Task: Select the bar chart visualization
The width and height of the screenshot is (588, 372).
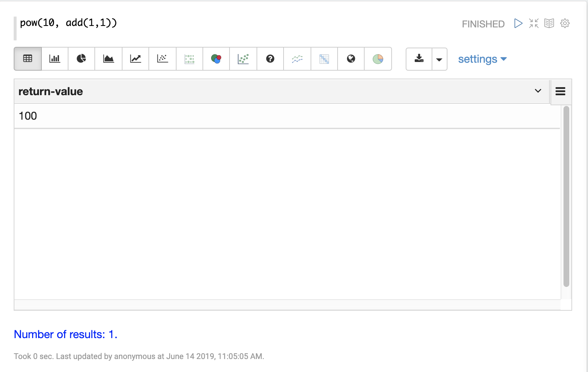Action: [55, 59]
